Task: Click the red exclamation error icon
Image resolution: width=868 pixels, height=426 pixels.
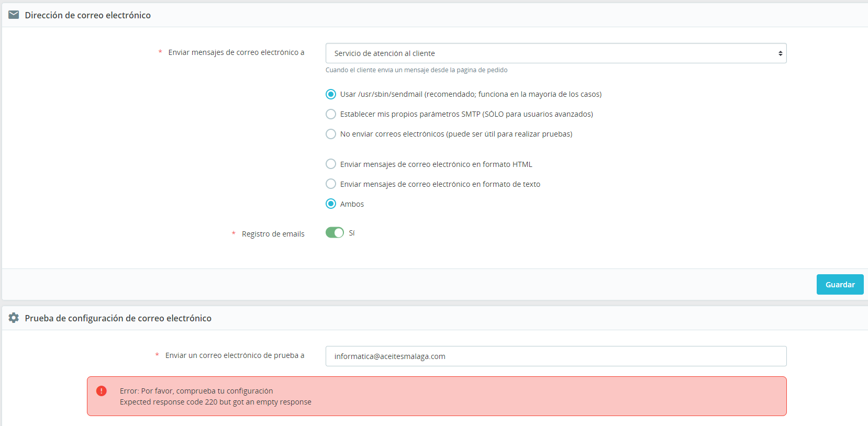Action: (x=102, y=391)
